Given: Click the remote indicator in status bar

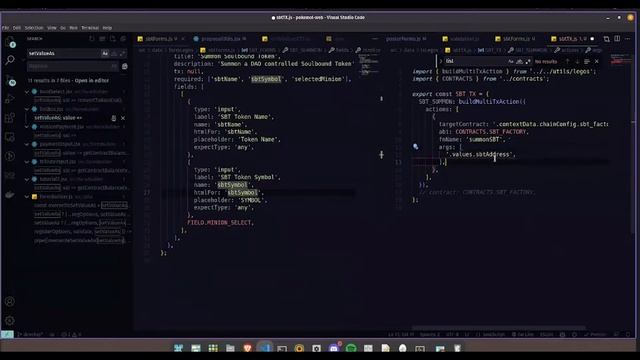Looking at the screenshot, I should (7, 334).
